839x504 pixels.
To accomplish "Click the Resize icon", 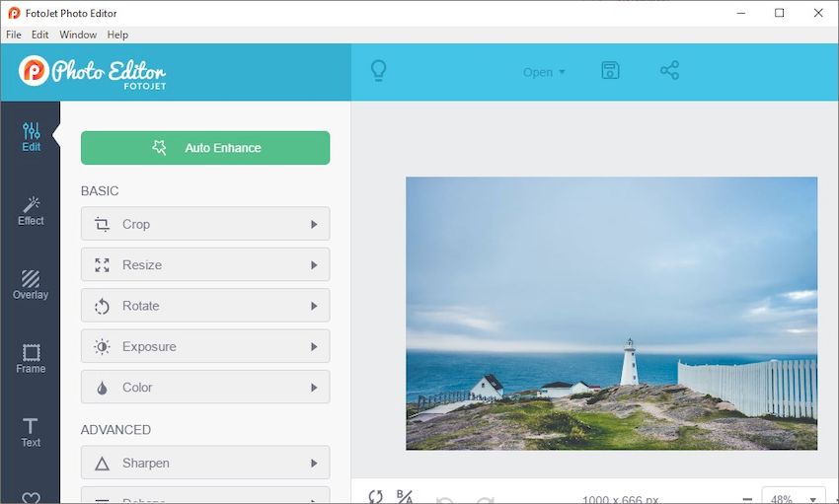I will (x=102, y=265).
